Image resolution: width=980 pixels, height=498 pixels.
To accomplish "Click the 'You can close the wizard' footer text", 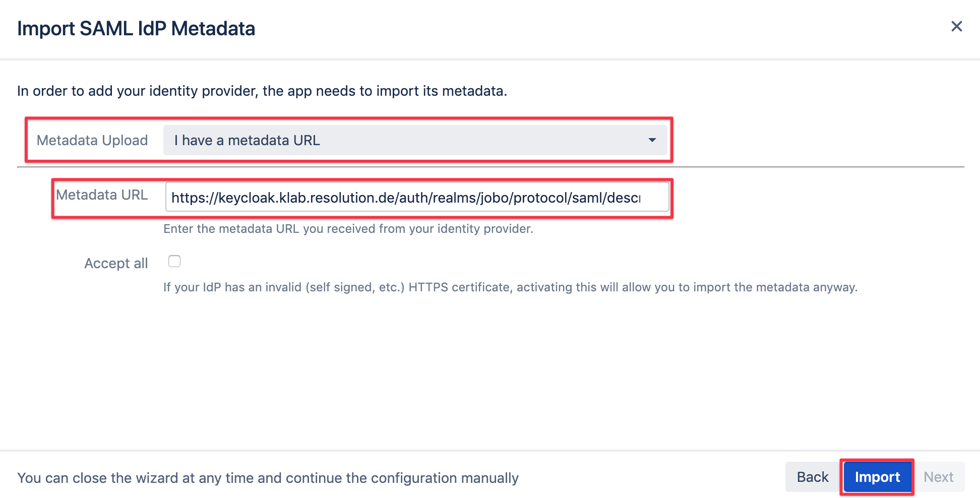I will (x=268, y=478).
